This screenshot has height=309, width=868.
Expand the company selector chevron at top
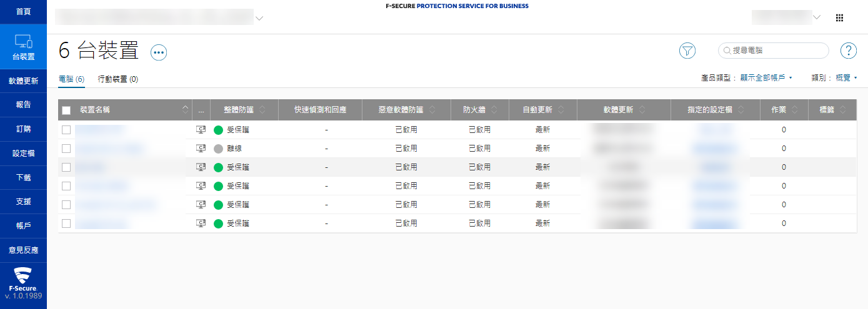(x=259, y=18)
